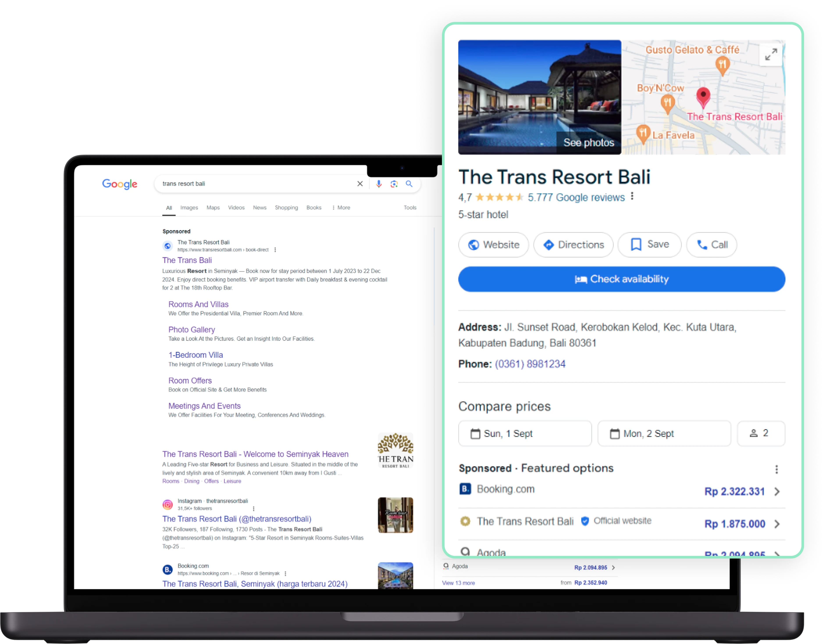The width and height of the screenshot is (826, 644).
Task: Click 'See photos' on hotel image
Action: pos(589,142)
